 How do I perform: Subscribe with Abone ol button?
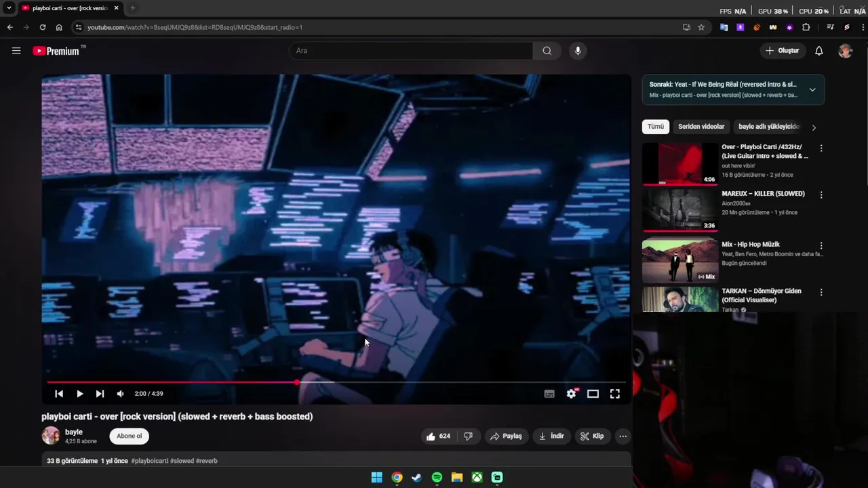[x=129, y=436]
